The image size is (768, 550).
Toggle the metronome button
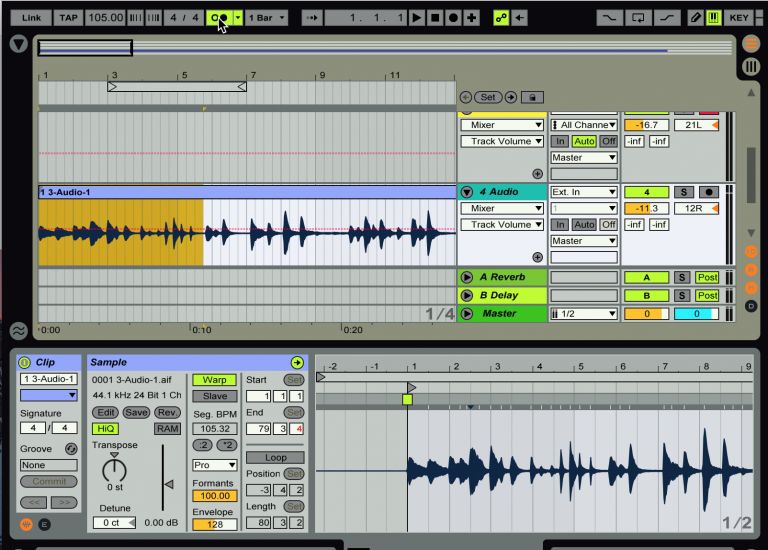[218, 18]
